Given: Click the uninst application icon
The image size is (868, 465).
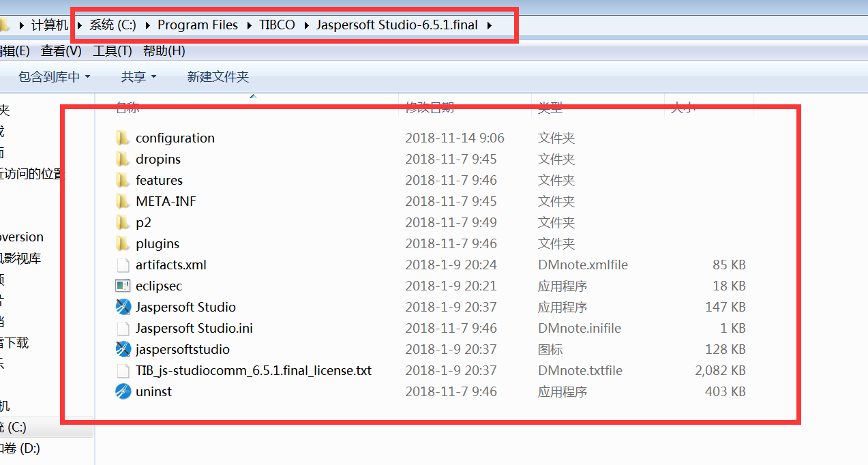Looking at the screenshot, I should (x=123, y=391).
